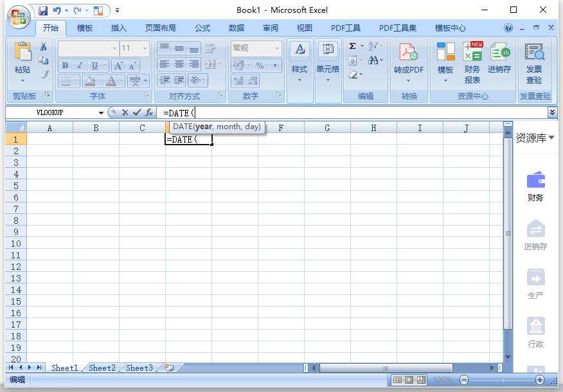Screen dimensions: 563x392
Task: Click the Office button logo
Action: pos(19,17)
